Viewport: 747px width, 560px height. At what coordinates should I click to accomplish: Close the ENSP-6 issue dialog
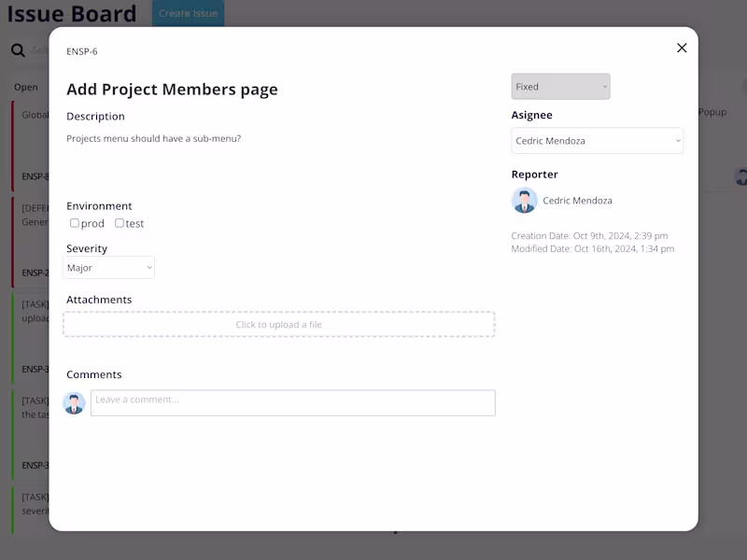pyautogui.click(x=681, y=48)
